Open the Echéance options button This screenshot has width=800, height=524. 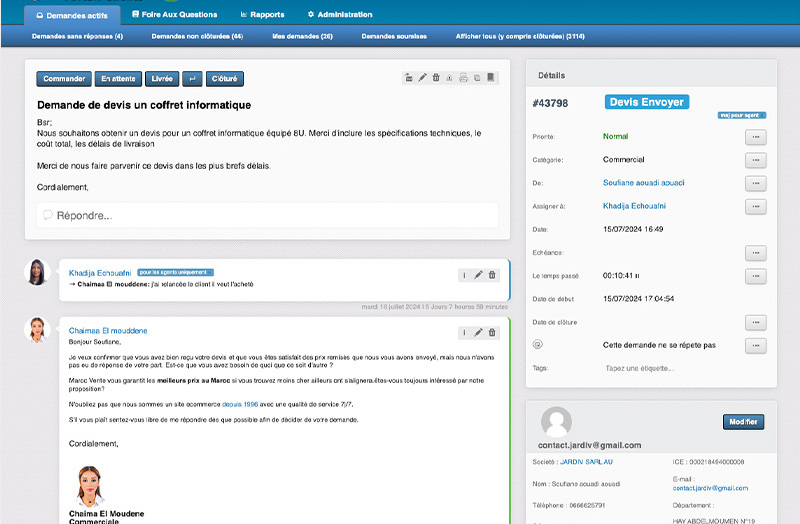point(756,253)
